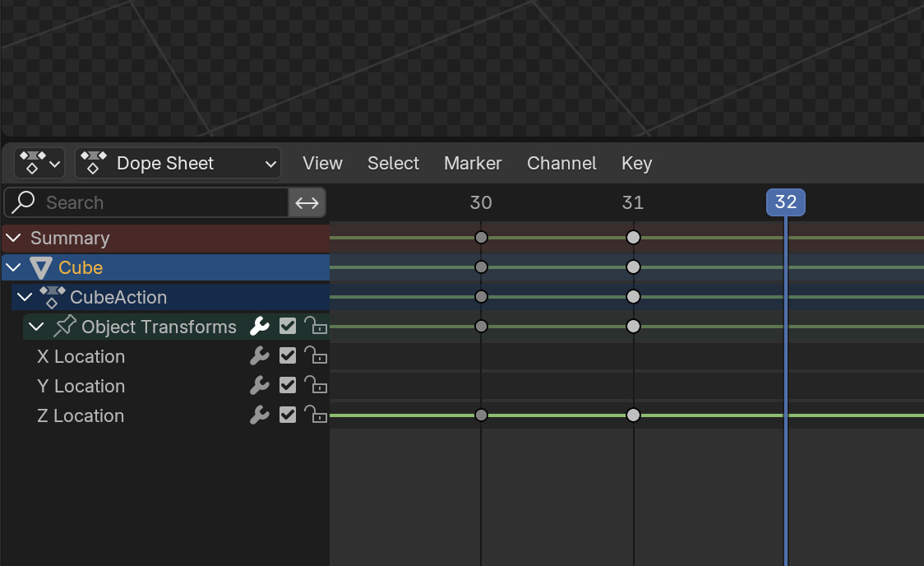
Task: Click the Channel menu entry
Action: click(x=561, y=163)
